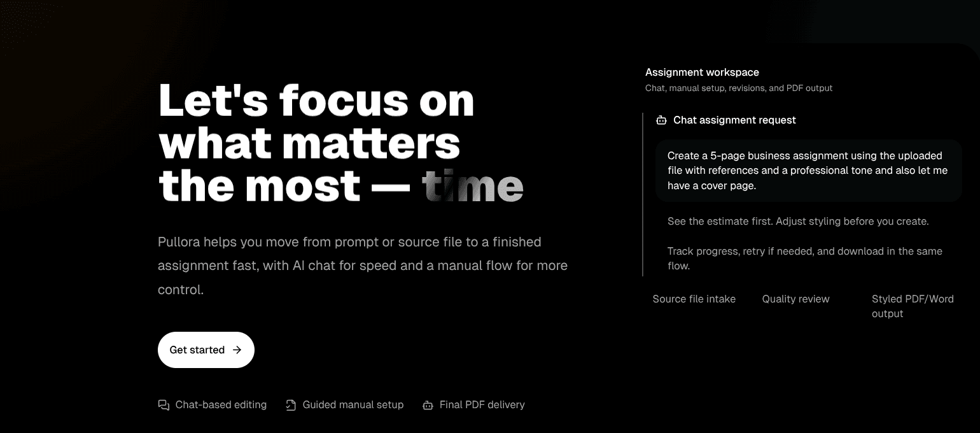
Task: Select the Final PDF delivery label
Action: click(x=482, y=405)
